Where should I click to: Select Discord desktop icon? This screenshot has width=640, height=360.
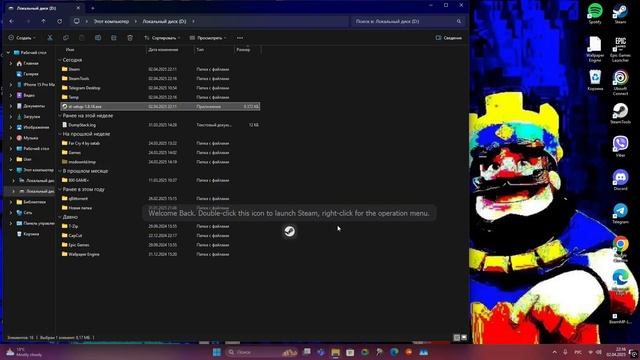pos(620,180)
